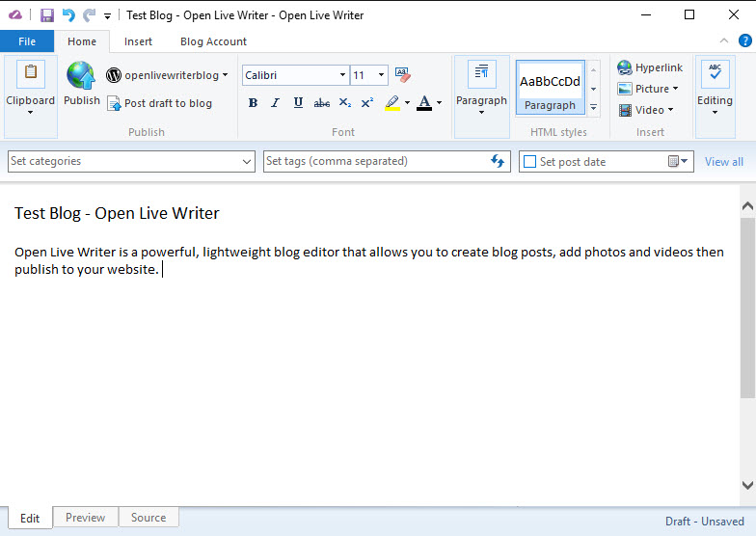The image size is (756, 536).
Task: Click the scrollbar up arrow
Action: (747, 206)
